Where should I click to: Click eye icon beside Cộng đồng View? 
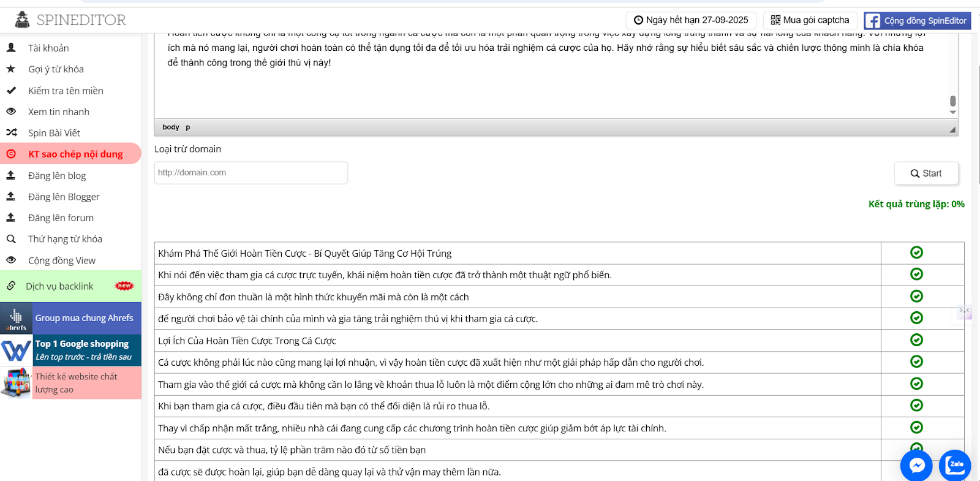(x=11, y=260)
